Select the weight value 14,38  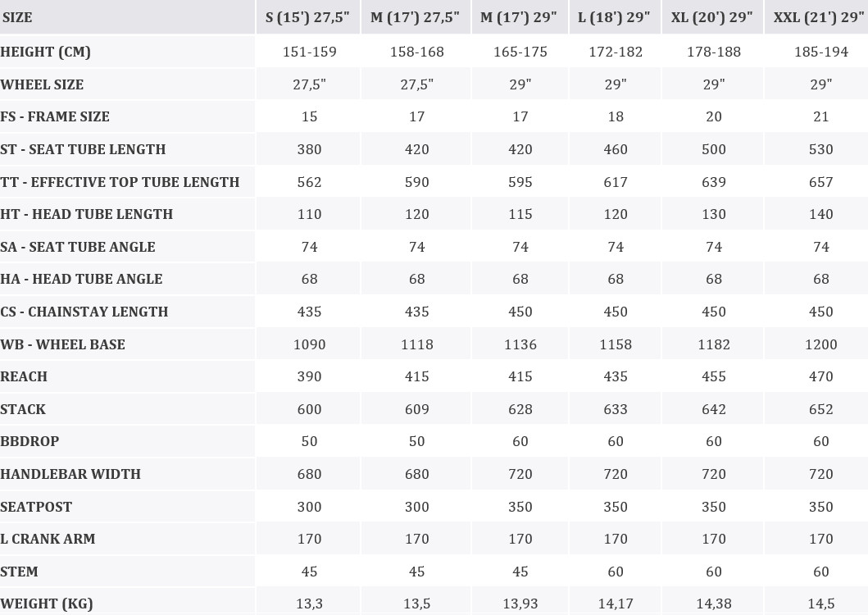714,604
